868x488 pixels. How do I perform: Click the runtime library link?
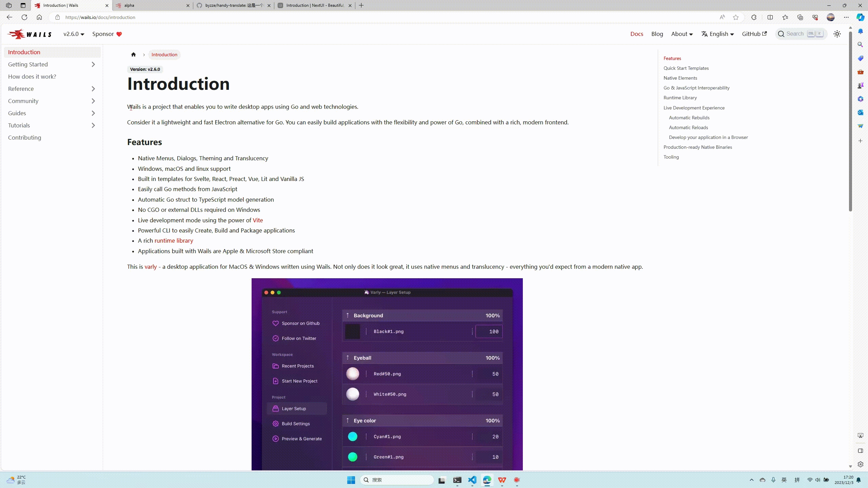click(x=174, y=241)
